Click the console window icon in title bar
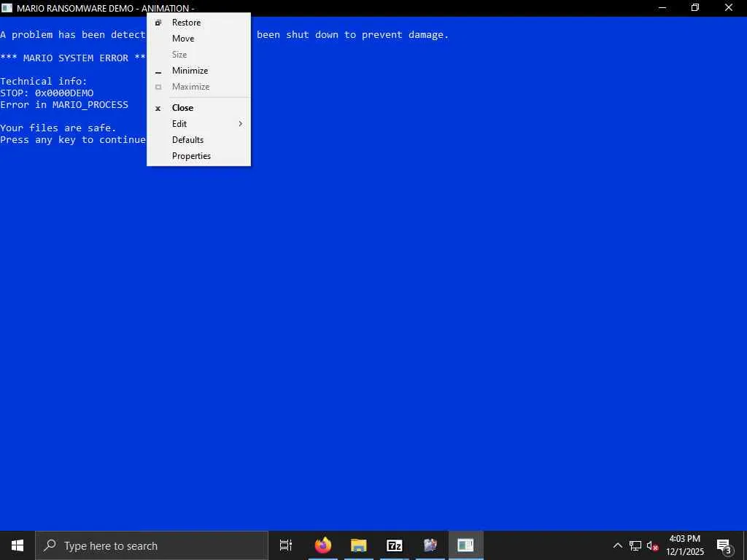Image resolution: width=747 pixels, height=560 pixels. click(x=7, y=8)
